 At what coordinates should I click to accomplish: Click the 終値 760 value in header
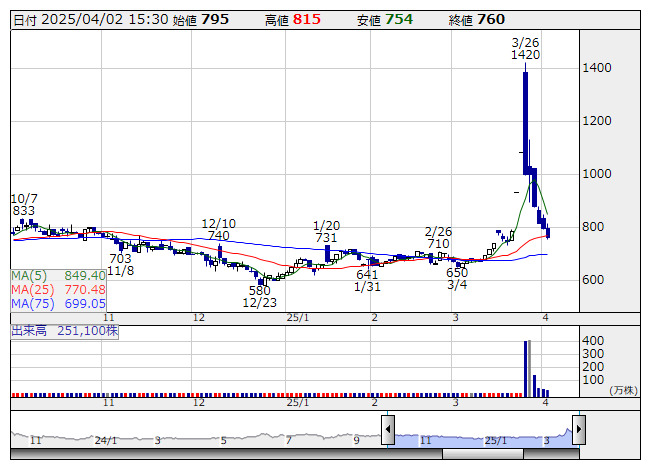(491, 19)
